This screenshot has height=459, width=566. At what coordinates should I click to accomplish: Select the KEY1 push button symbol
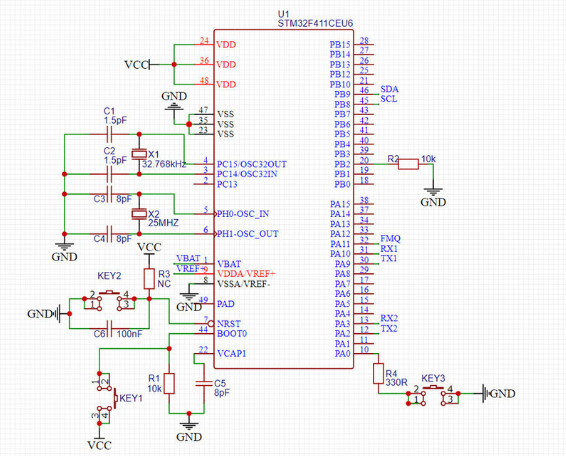(107, 398)
